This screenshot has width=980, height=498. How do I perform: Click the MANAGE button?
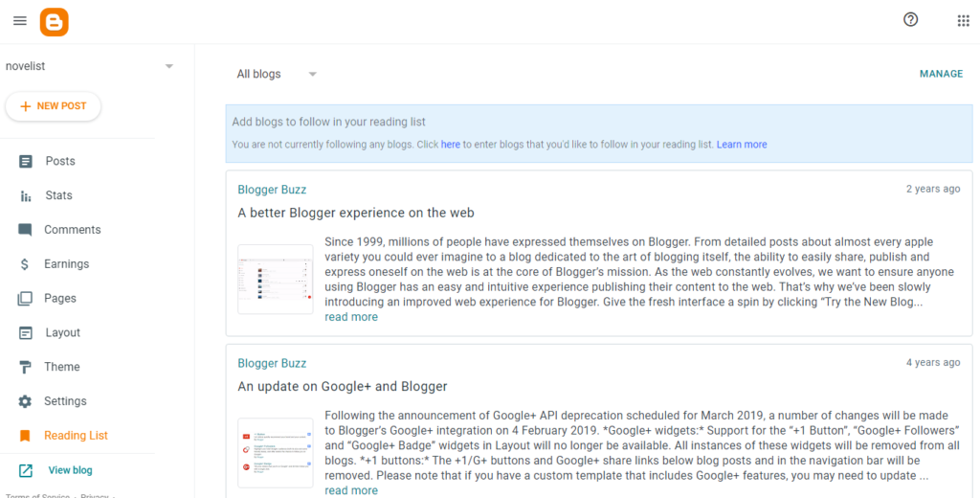(941, 74)
